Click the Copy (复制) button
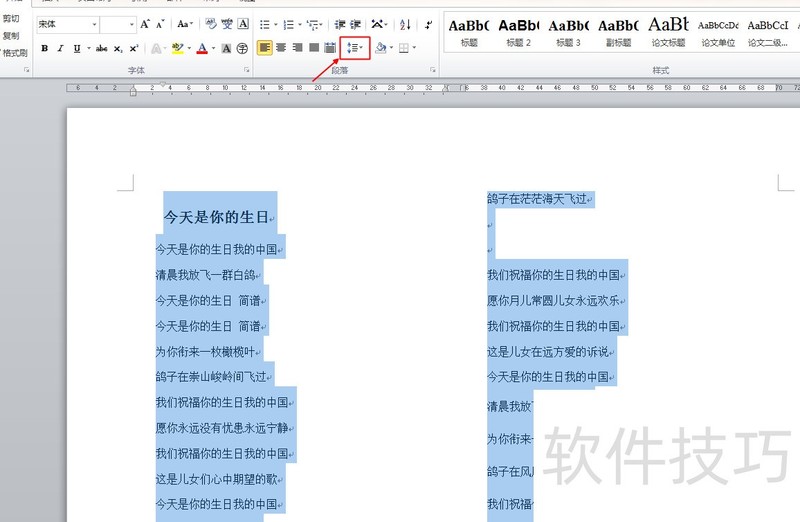800x522 pixels. (x=11, y=36)
